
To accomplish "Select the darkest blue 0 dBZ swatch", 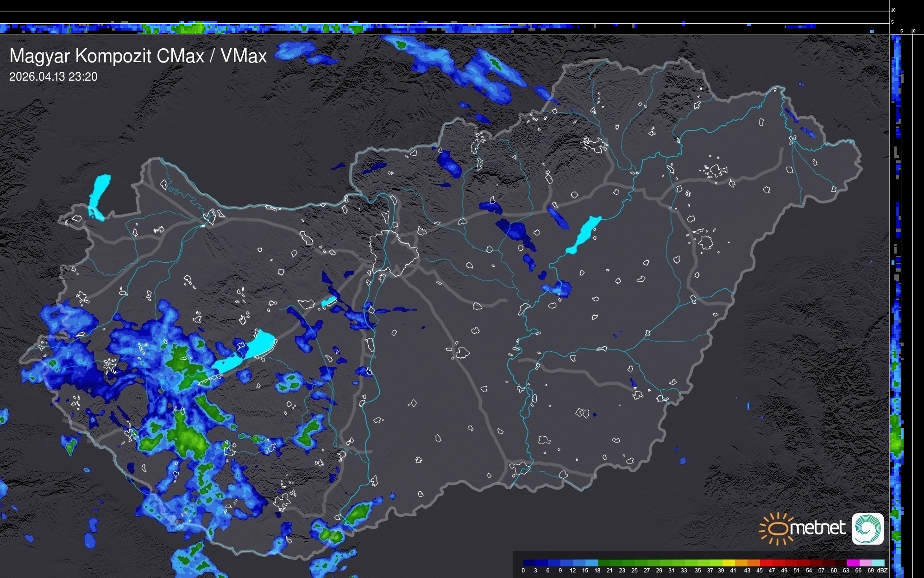I will coord(529,563).
